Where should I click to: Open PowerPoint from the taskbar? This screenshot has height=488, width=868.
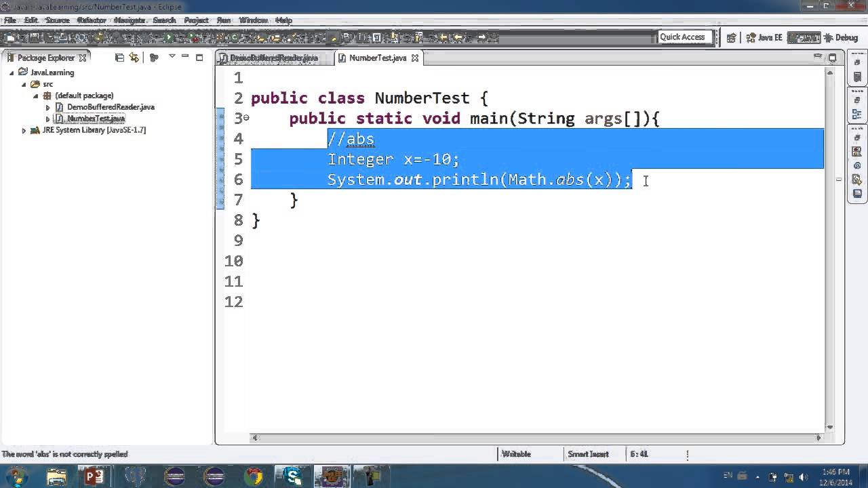pyautogui.click(x=94, y=476)
